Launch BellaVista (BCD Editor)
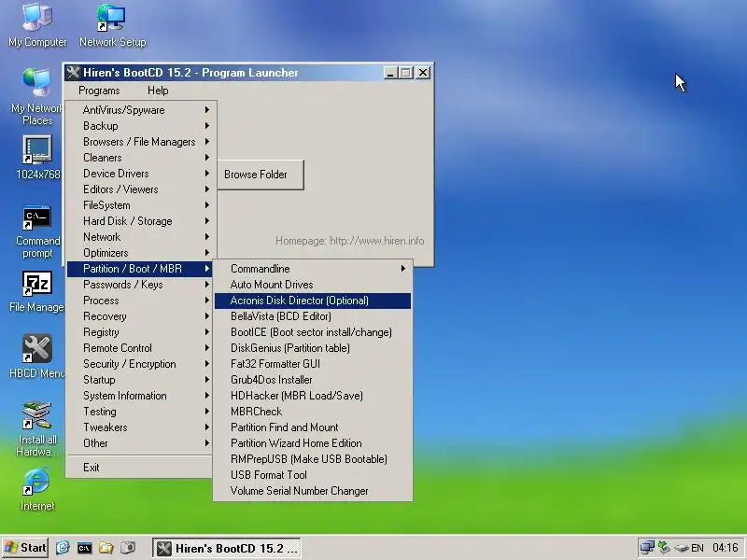Image resolution: width=747 pixels, height=560 pixels. pyautogui.click(x=313, y=316)
